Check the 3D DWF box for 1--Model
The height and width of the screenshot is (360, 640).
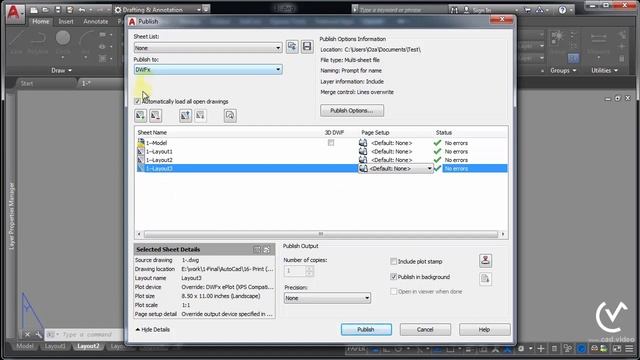click(x=331, y=143)
